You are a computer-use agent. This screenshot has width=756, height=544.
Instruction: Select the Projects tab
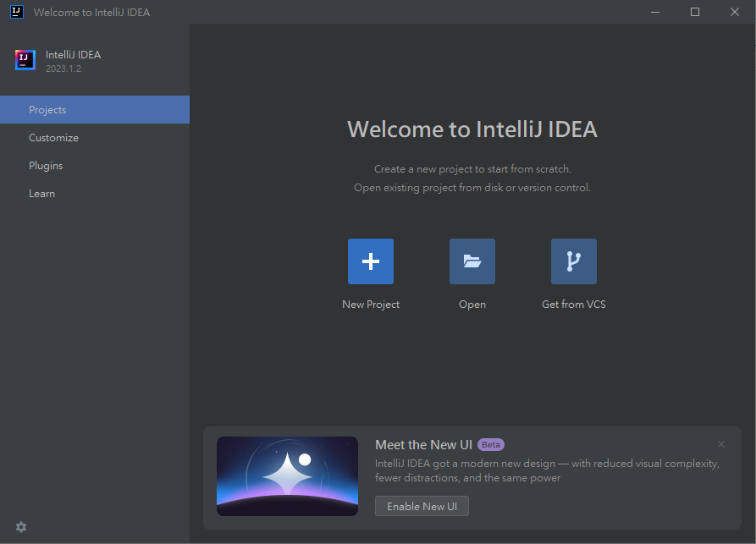[x=95, y=109]
